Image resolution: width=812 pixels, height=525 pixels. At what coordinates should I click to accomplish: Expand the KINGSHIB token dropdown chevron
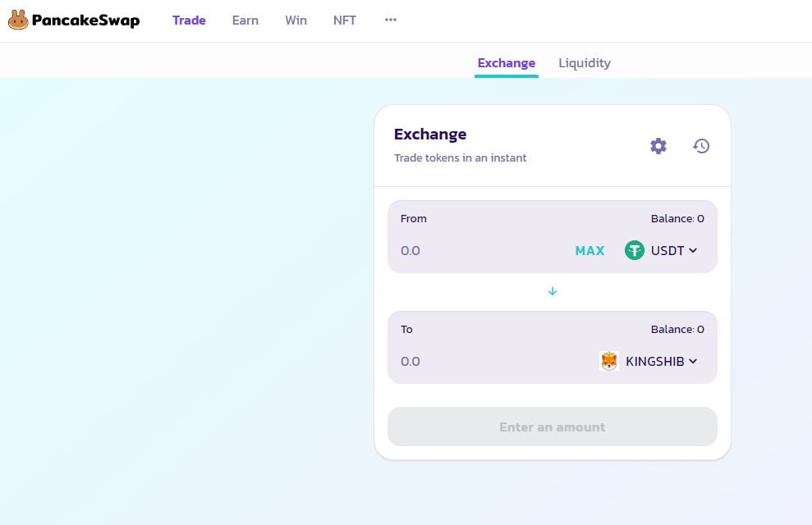[x=693, y=361]
